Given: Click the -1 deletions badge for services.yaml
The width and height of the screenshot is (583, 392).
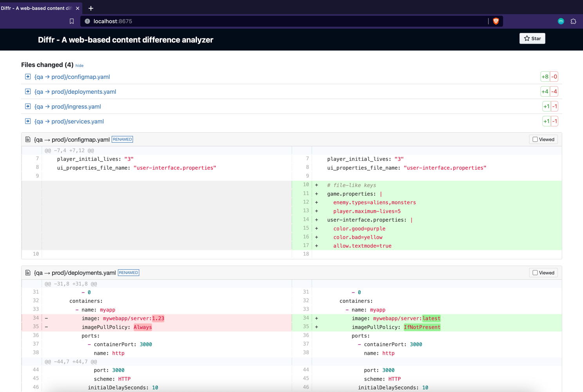Looking at the screenshot, I should 554,121.
